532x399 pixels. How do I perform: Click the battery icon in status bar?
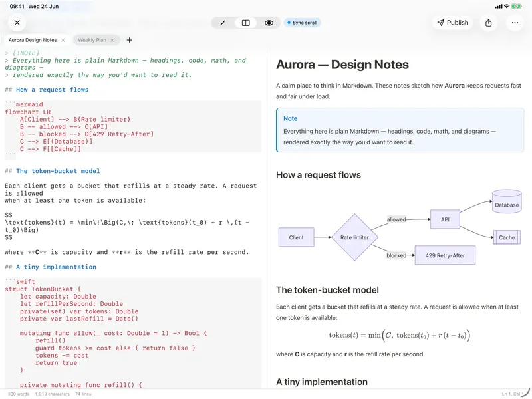point(517,6)
